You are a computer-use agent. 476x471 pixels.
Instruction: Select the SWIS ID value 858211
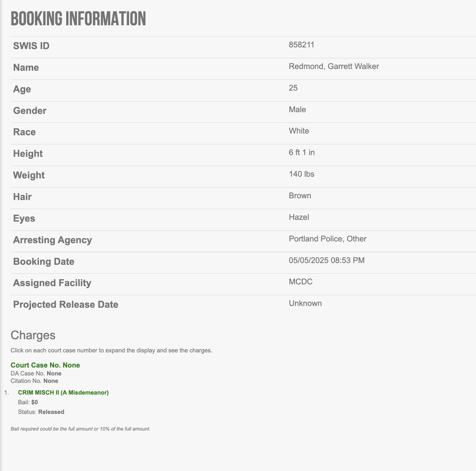click(301, 45)
